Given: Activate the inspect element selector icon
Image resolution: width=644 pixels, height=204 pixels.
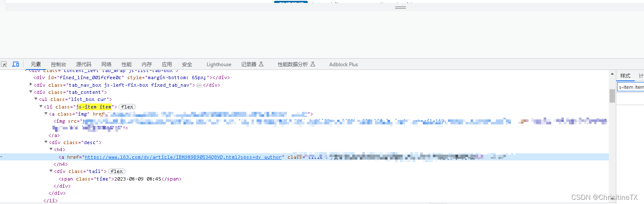Looking at the screenshot, I should pyautogui.click(x=4, y=64).
